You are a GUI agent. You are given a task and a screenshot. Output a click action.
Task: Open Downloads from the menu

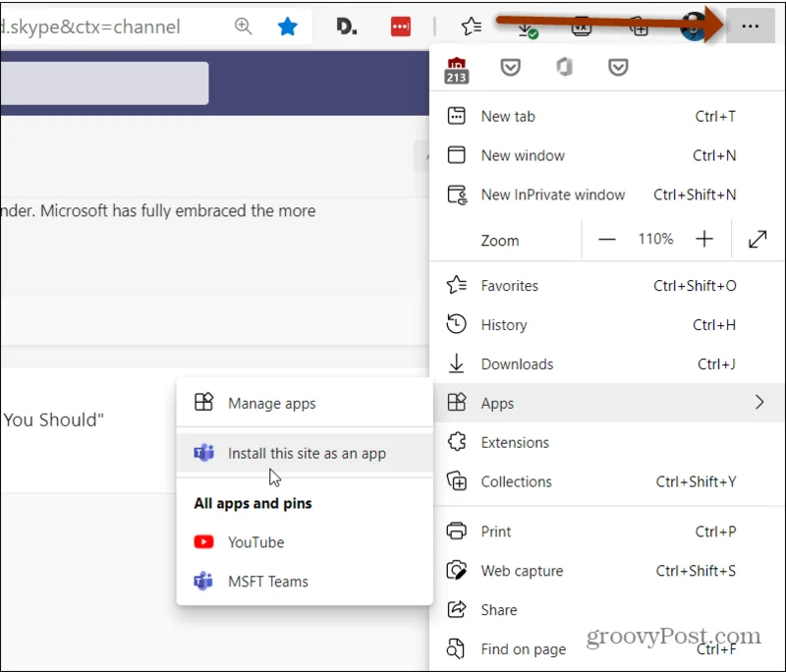pos(607,364)
